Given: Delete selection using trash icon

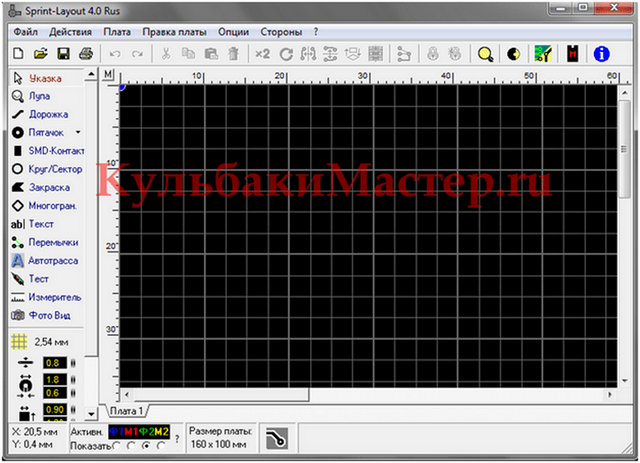Looking at the screenshot, I should (233, 53).
